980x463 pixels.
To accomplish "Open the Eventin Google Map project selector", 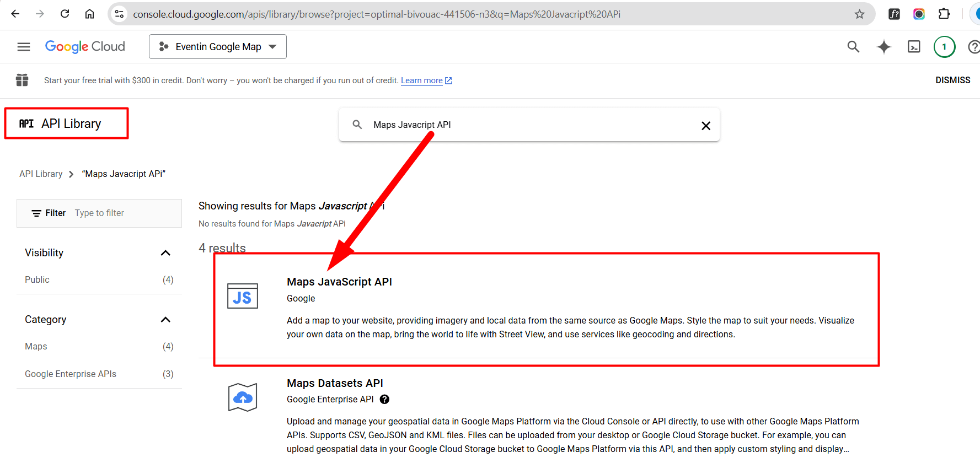I will click(218, 47).
